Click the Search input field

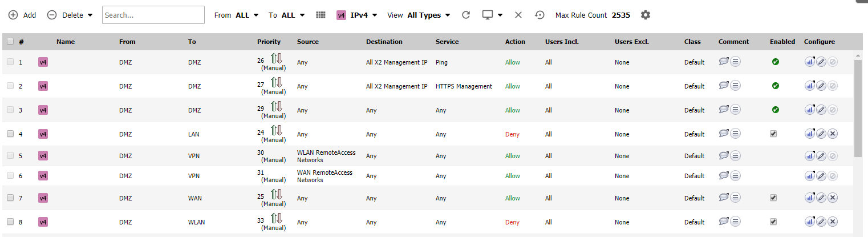(x=153, y=15)
